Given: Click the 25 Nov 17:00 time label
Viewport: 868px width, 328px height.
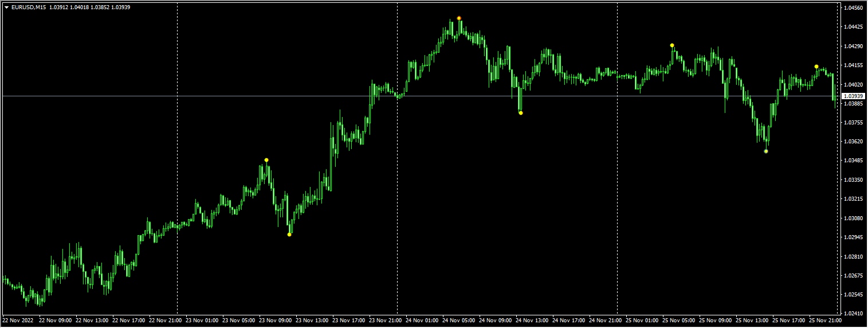Looking at the screenshot, I should coord(789,321).
